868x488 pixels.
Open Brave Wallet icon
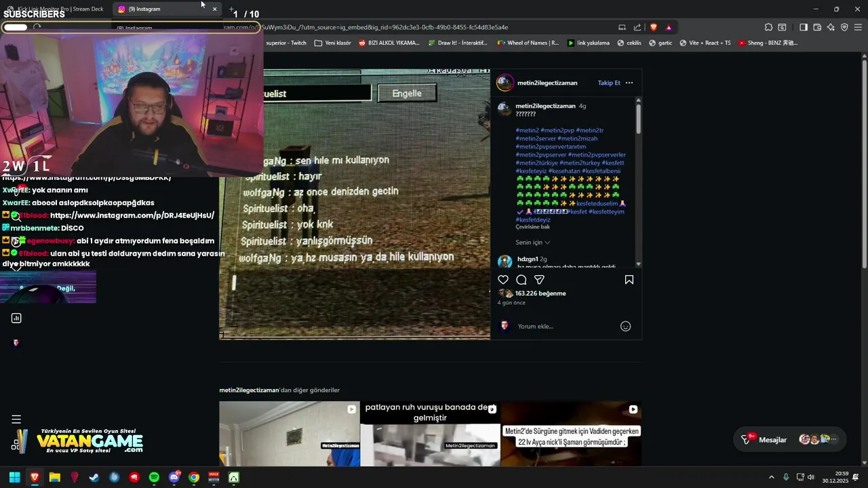coord(817,27)
